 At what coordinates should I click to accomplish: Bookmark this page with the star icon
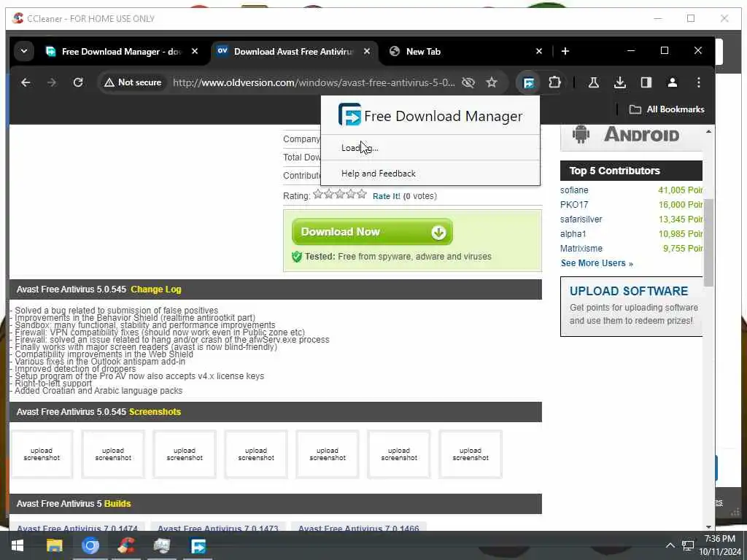click(492, 83)
